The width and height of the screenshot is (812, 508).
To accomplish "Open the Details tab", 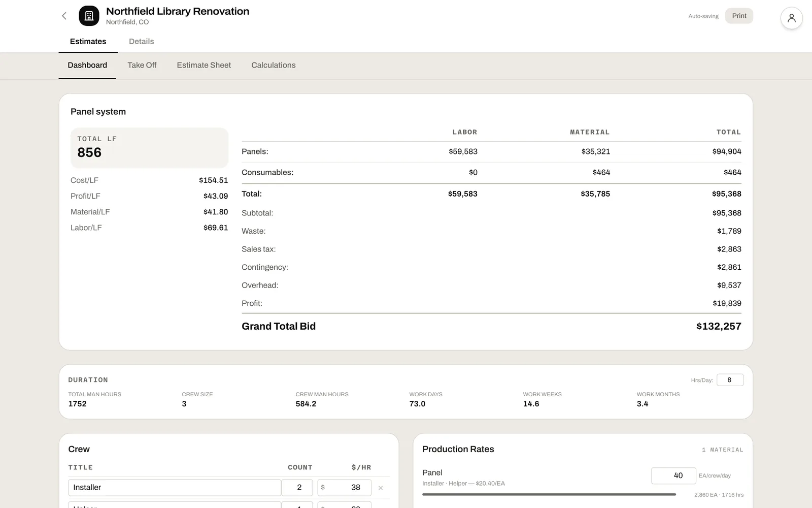I will coord(141,42).
